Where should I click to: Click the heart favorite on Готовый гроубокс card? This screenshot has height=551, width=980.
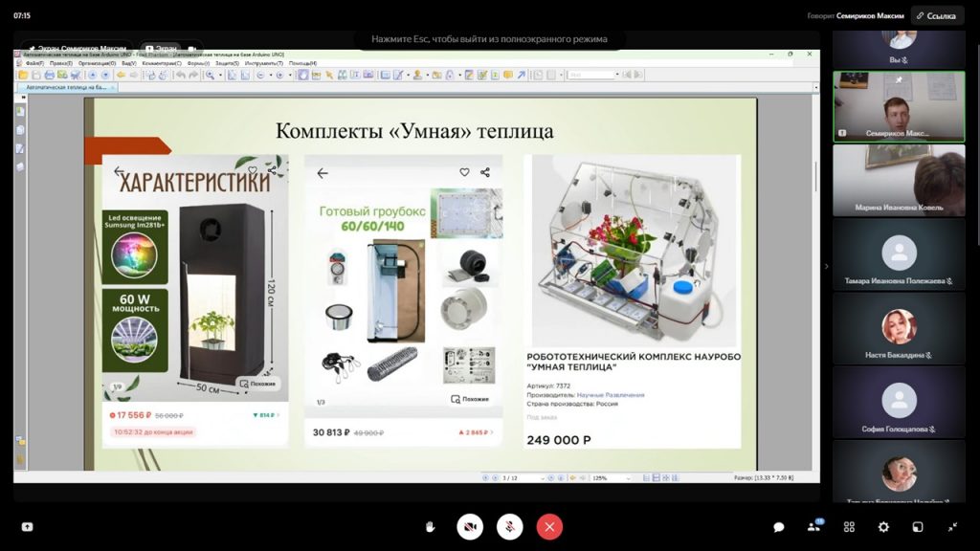coord(464,172)
